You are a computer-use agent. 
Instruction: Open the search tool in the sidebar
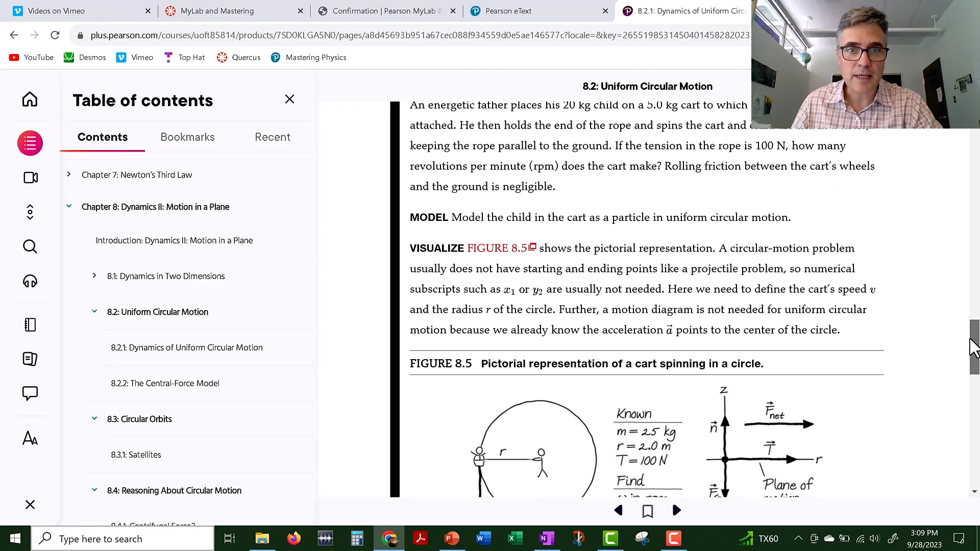pyautogui.click(x=30, y=246)
